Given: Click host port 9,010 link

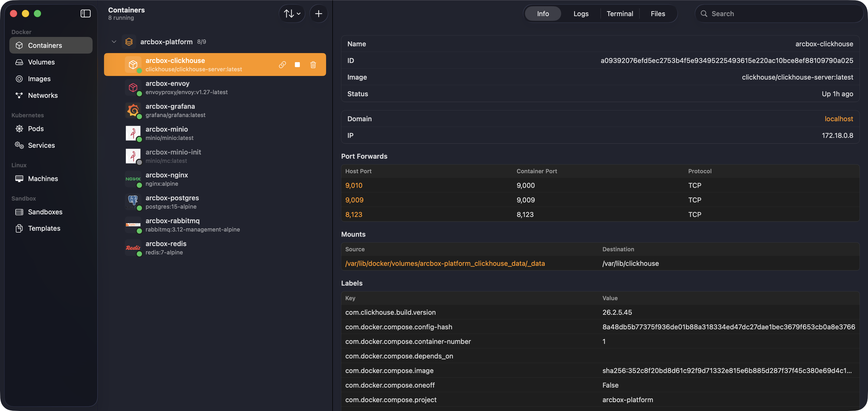Looking at the screenshot, I should click(x=354, y=185).
